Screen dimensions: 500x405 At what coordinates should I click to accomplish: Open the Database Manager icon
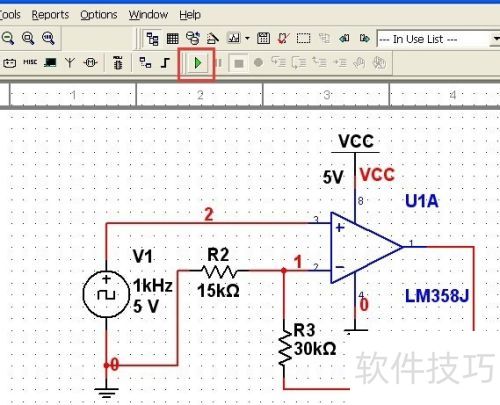click(193, 38)
